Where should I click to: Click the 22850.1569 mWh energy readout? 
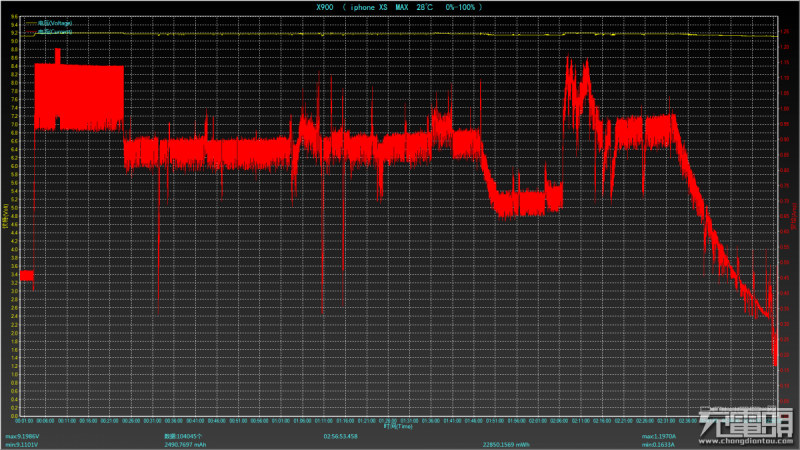point(508,445)
